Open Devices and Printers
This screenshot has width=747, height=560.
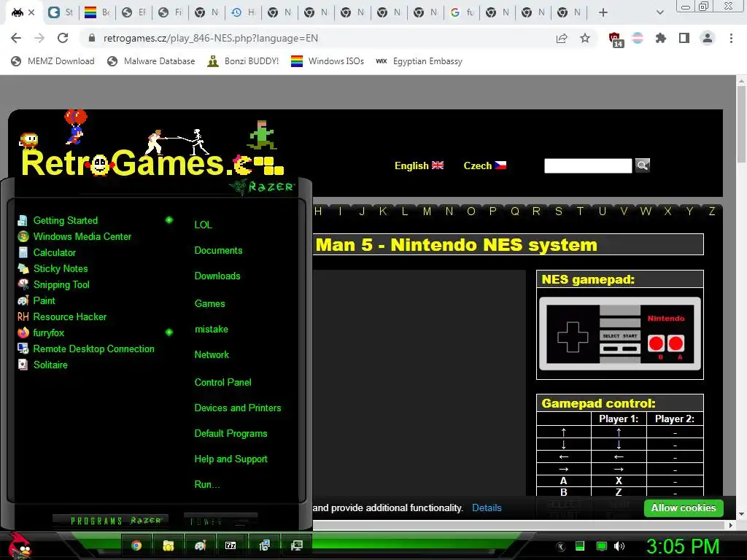[237, 408]
